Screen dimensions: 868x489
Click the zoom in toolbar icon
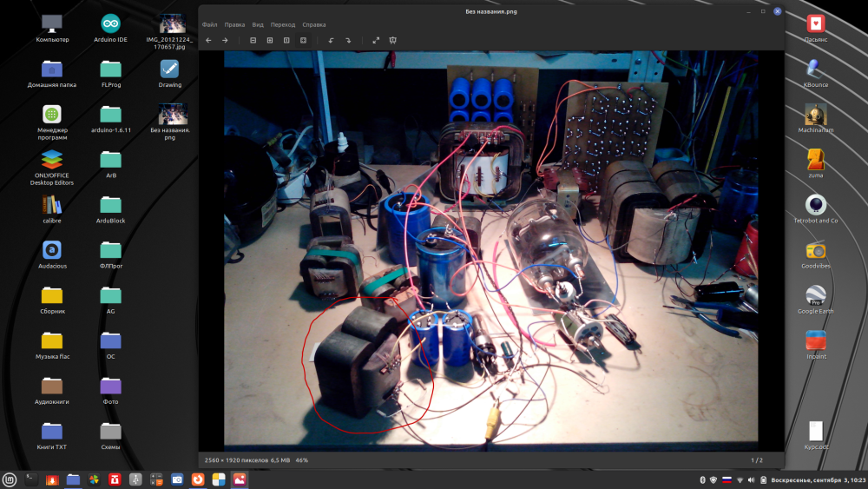270,40
